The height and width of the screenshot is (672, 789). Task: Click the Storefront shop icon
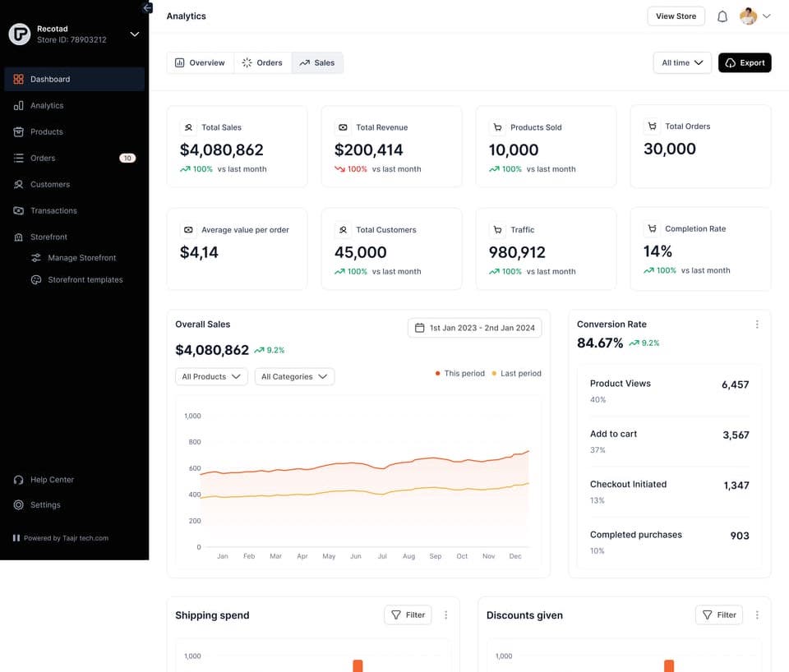[x=19, y=237]
